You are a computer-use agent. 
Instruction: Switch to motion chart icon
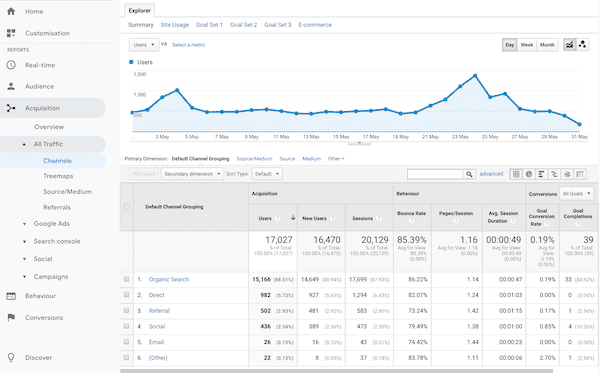(x=582, y=45)
